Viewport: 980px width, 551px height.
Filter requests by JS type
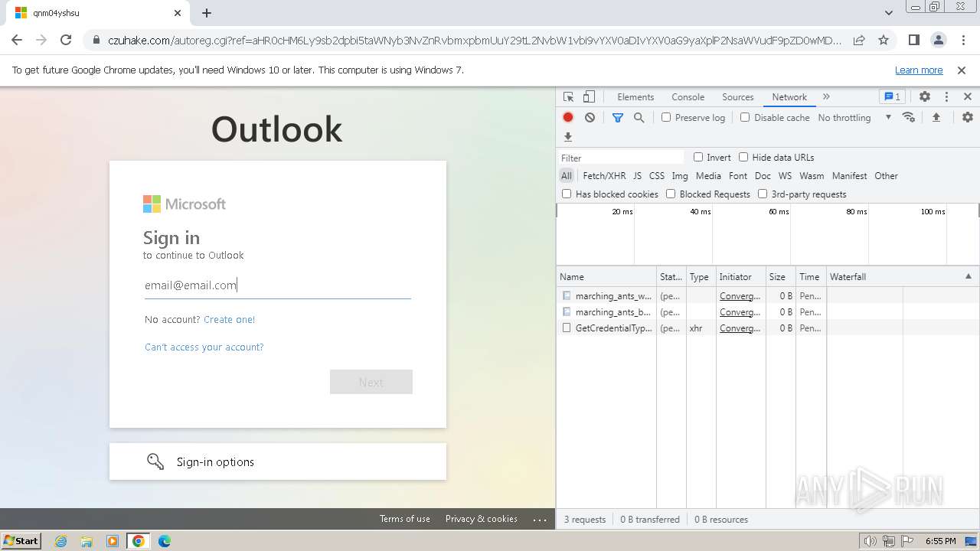[637, 176]
